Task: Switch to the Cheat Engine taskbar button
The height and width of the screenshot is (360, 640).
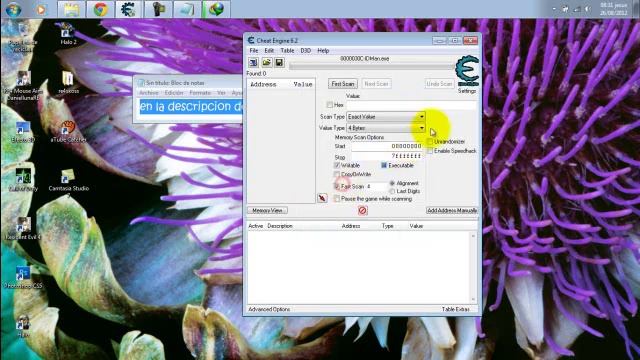Action: (129, 9)
